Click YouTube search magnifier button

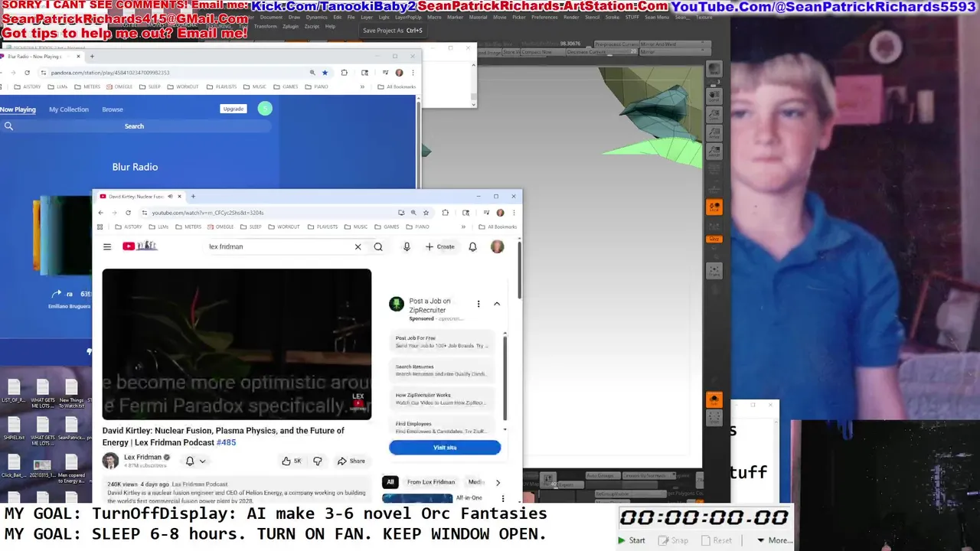(378, 246)
